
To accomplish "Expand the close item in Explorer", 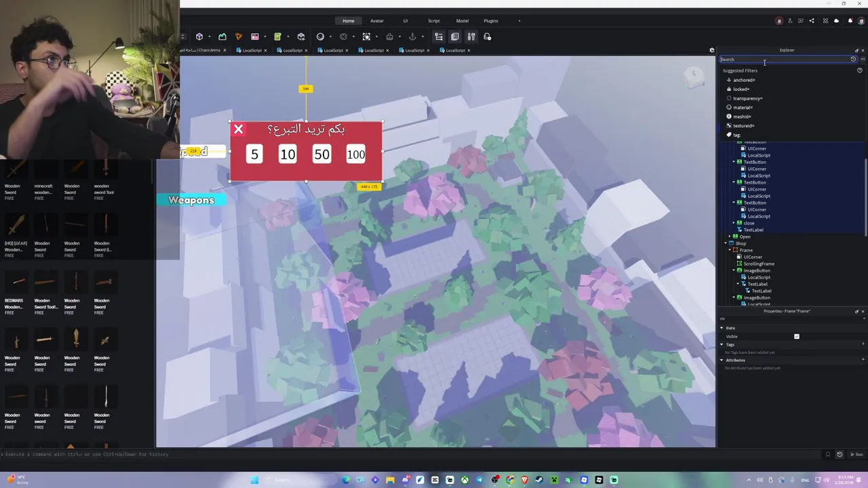I will pyautogui.click(x=735, y=223).
